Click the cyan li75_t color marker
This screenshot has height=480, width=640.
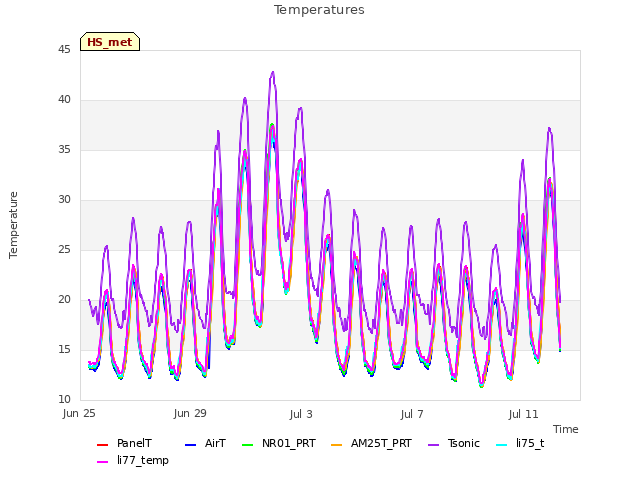pos(501,445)
